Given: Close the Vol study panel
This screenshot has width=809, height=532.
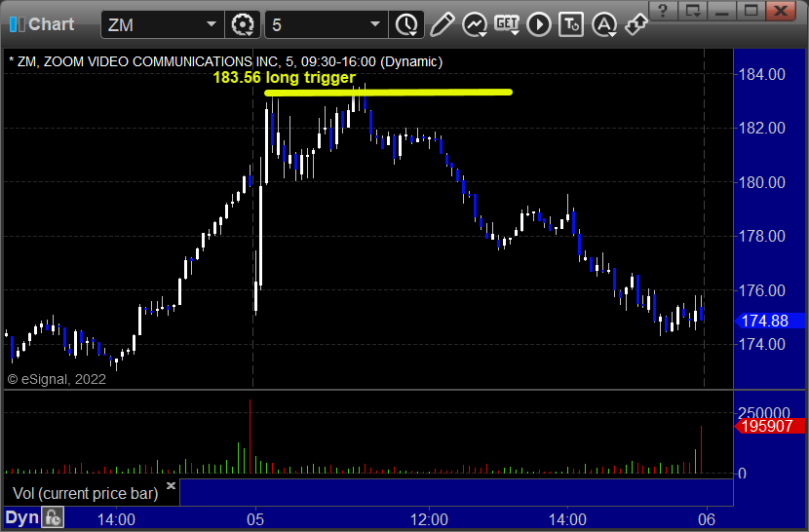Looking at the screenshot, I should [171, 485].
